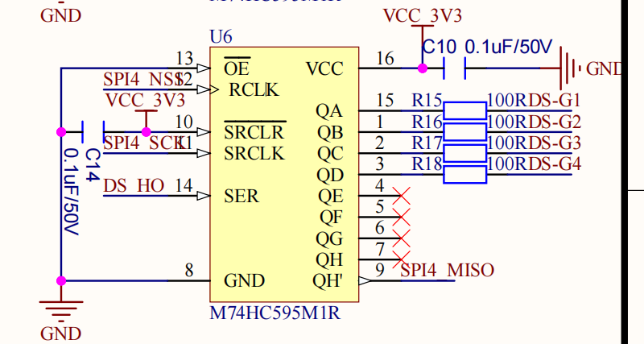This screenshot has height=344, width=644.
Task: Click pin number 8
Action: [189, 271]
